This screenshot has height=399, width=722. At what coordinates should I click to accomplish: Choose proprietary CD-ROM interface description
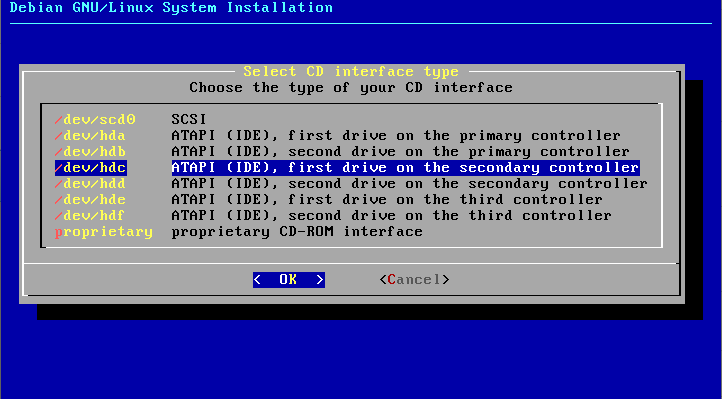297,232
